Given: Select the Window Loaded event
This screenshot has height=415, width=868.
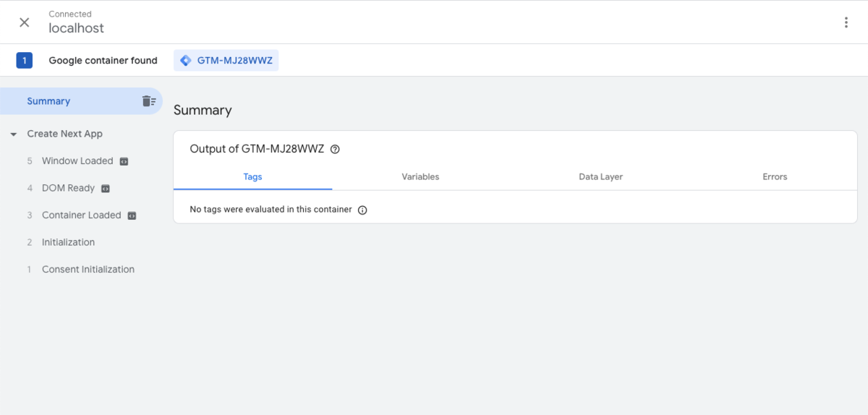Looking at the screenshot, I should 77,161.
